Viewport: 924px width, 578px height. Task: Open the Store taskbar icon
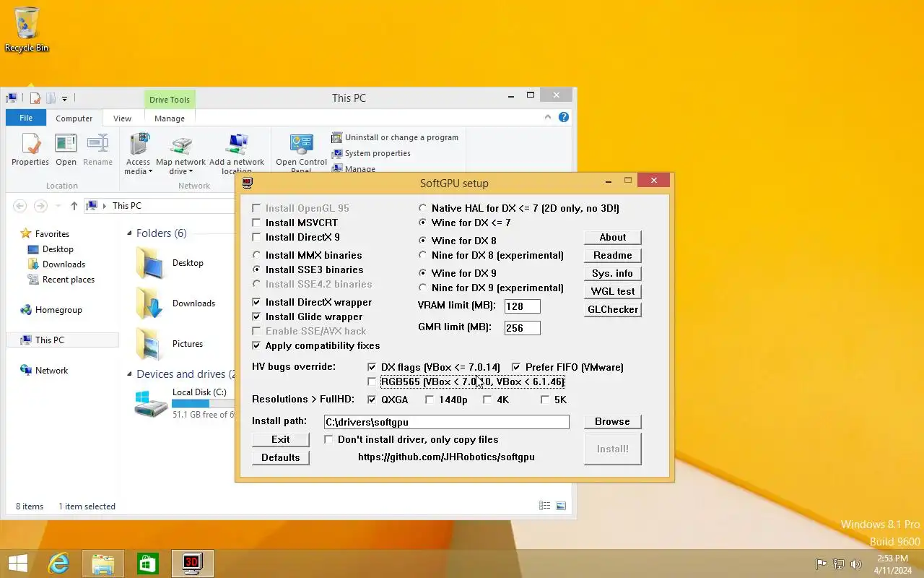(147, 564)
